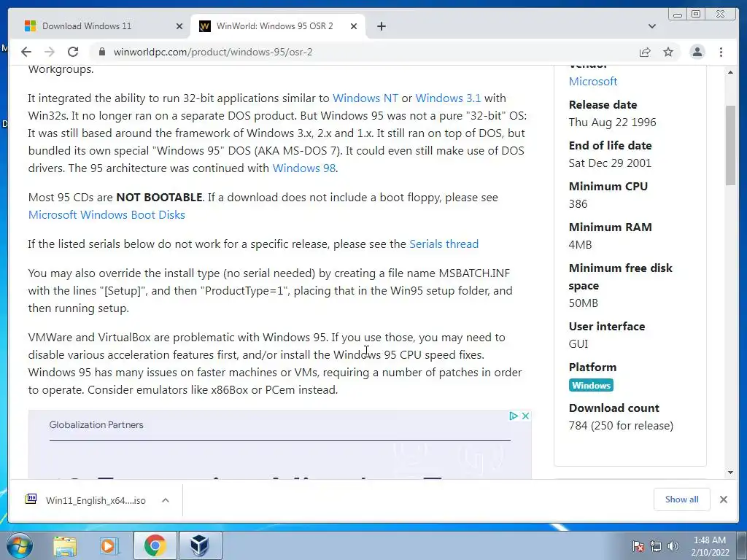Viewport: 747px width, 560px height.
Task: Close the downloads bar
Action: point(723,499)
